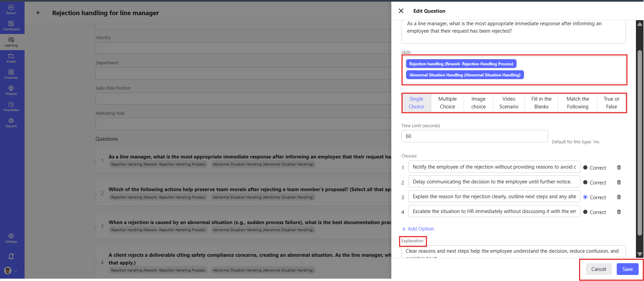The width and height of the screenshot is (644, 281).
Task: Switch to Video Scenario question type
Action: tap(509, 103)
